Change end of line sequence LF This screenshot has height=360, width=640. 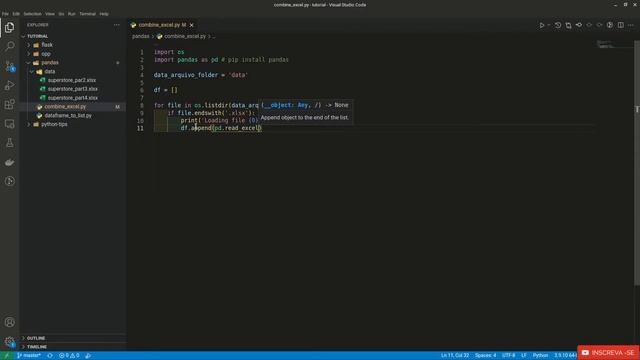pyautogui.click(x=524, y=356)
